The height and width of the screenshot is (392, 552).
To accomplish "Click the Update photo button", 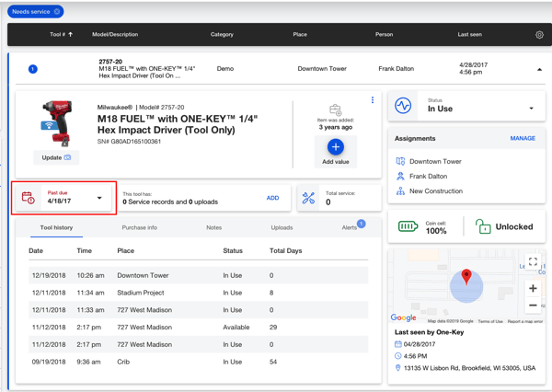I will 56,157.
